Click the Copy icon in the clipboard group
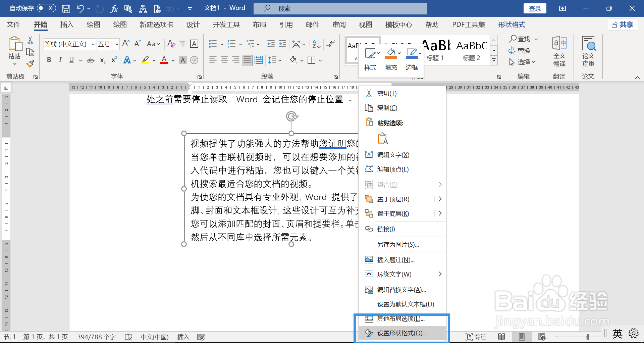644x343 pixels. pyautogui.click(x=30, y=52)
